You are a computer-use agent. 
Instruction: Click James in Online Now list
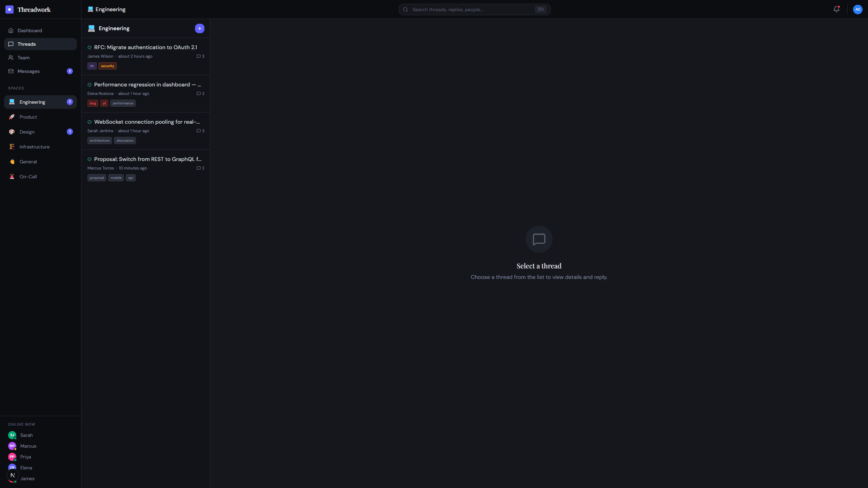point(27,479)
